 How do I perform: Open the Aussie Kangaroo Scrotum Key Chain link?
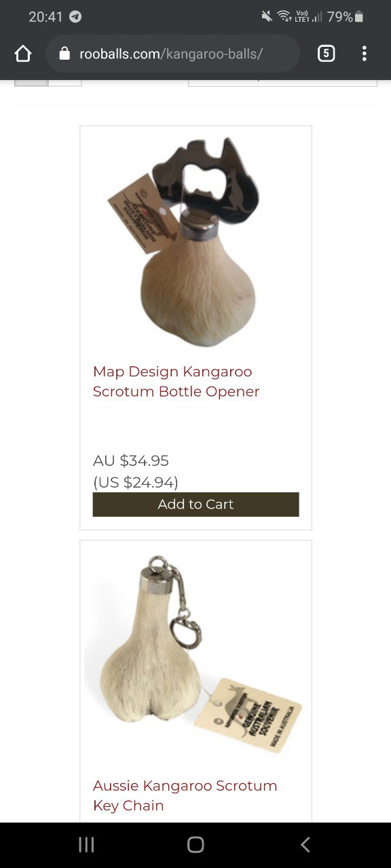pos(185,795)
